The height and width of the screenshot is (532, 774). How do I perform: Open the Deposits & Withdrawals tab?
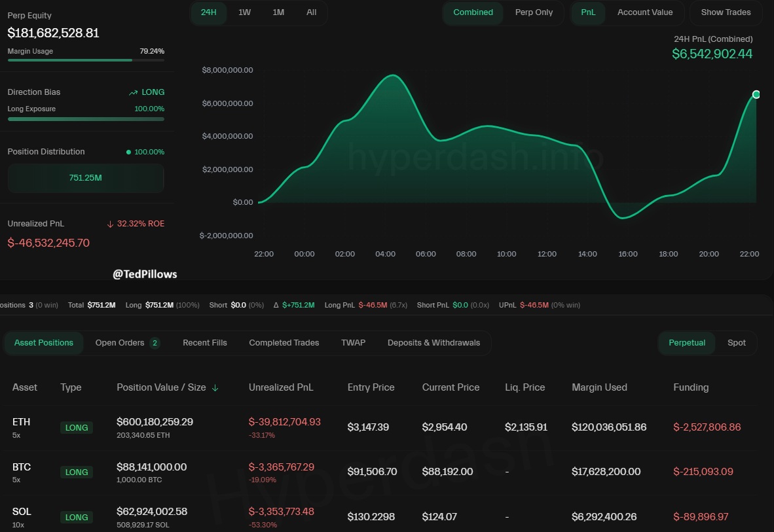tap(433, 342)
